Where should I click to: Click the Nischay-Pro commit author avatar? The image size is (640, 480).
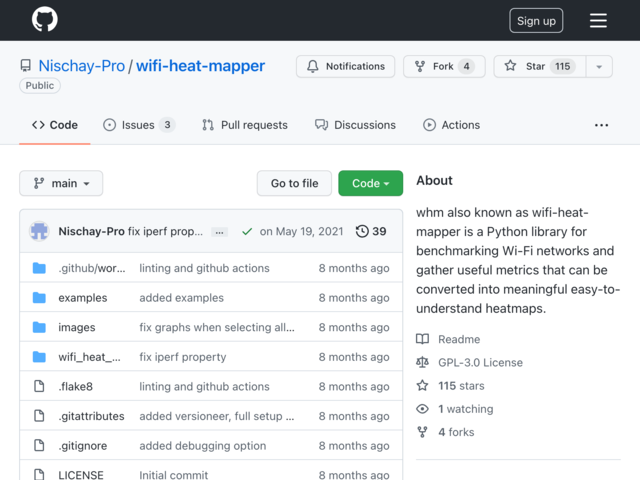tap(39, 231)
